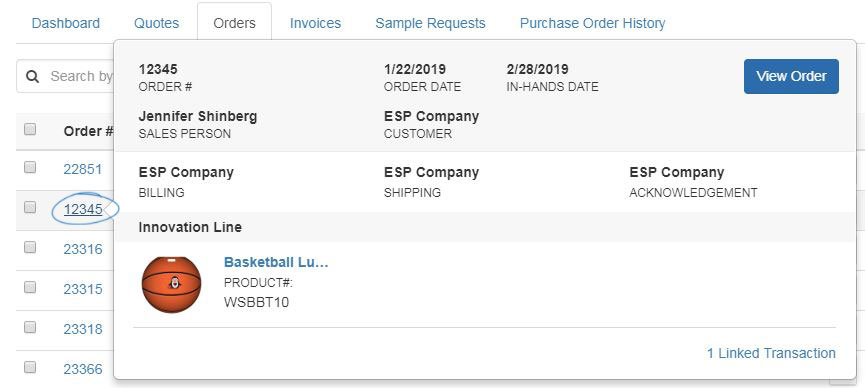Screen dimensions: 865x388
Task: Tick the checkbox for order 23315
Action: pos(30,287)
